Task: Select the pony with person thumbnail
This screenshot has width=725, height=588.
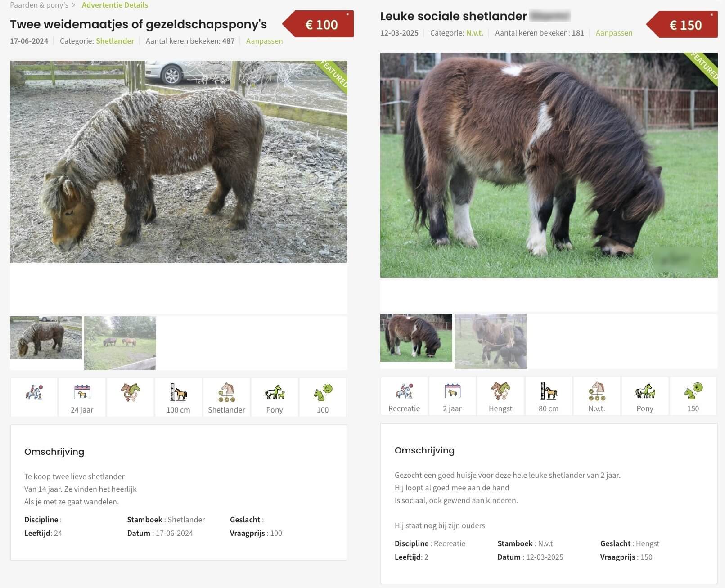Action: (x=491, y=341)
